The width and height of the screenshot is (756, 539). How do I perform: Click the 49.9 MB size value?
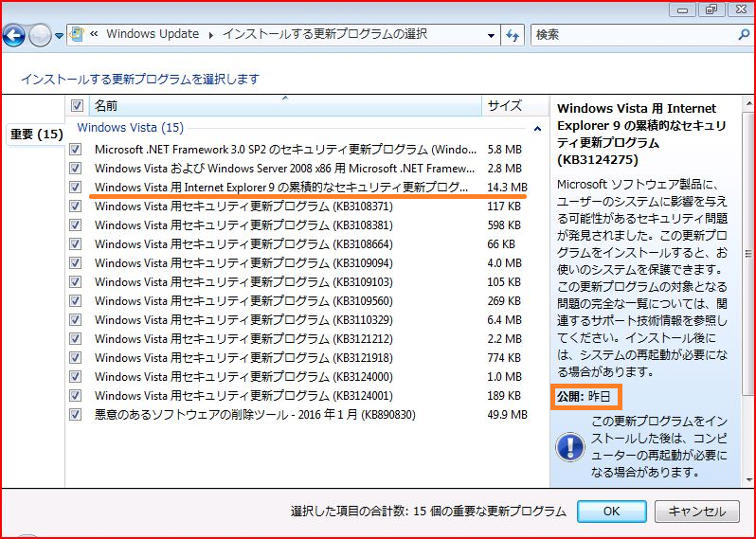(x=507, y=415)
